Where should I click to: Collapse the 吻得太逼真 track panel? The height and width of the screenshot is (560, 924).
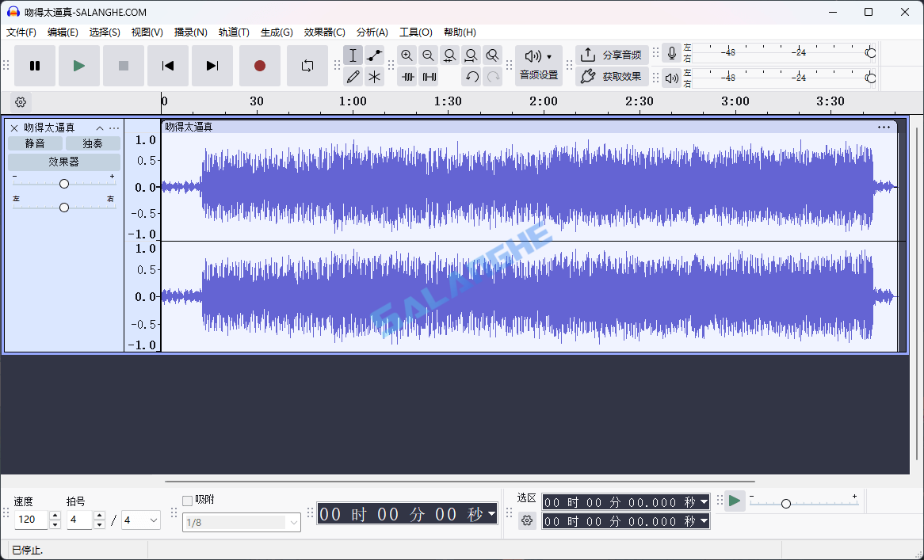pyautogui.click(x=99, y=127)
